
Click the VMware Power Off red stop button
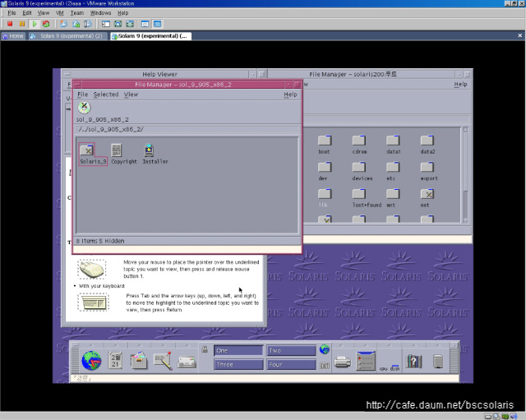tap(10, 24)
